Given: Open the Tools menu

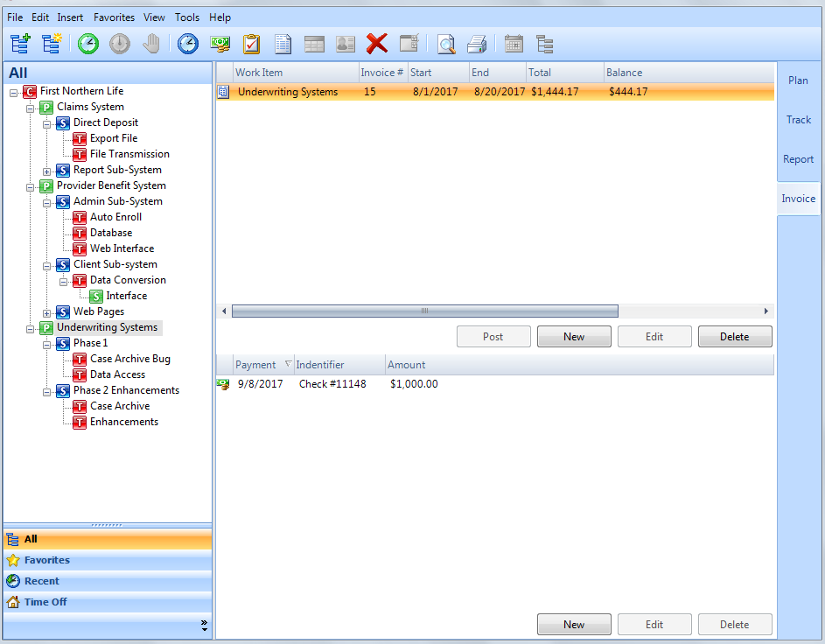Looking at the screenshot, I should pos(187,17).
